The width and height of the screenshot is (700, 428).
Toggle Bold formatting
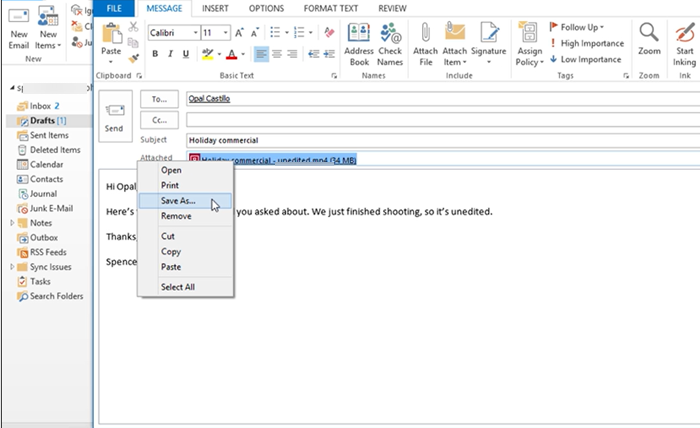coord(155,54)
